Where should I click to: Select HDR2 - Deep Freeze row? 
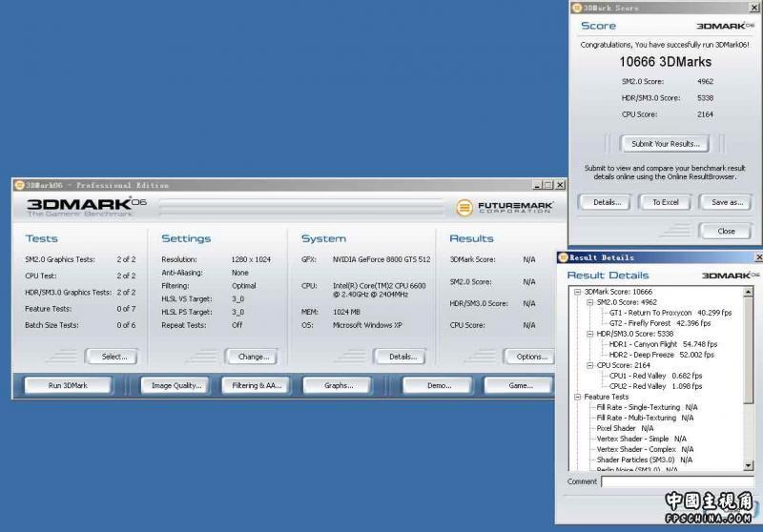point(661,355)
